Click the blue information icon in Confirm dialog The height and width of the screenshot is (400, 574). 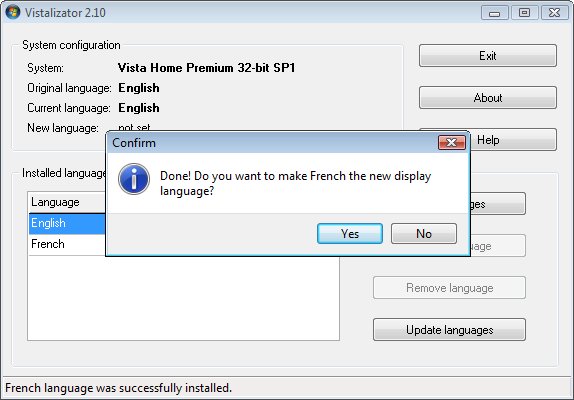[x=134, y=179]
